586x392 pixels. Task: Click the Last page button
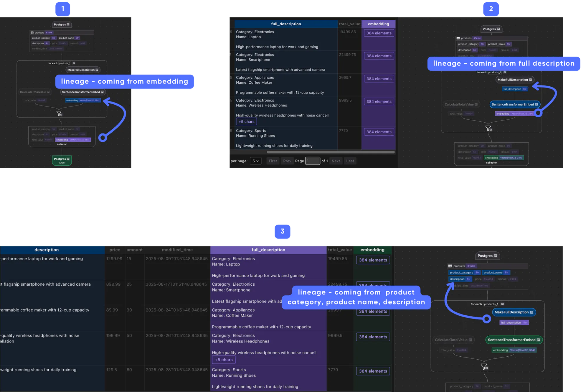pos(350,161)
